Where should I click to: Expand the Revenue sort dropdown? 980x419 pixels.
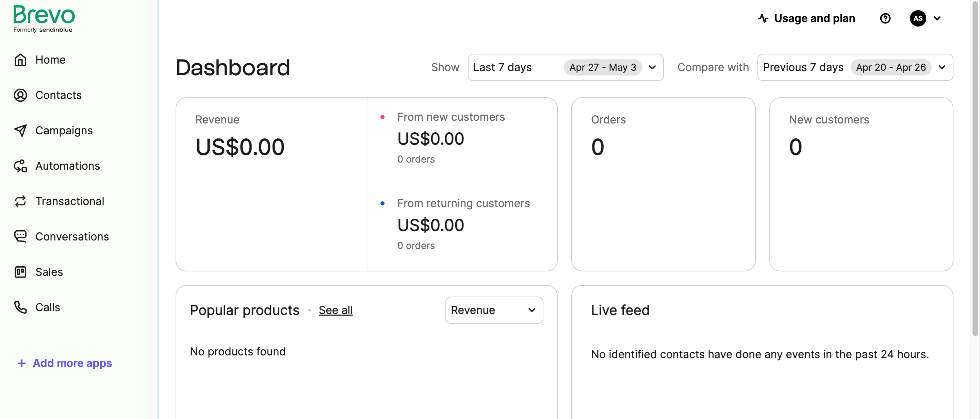click(494, 310)
